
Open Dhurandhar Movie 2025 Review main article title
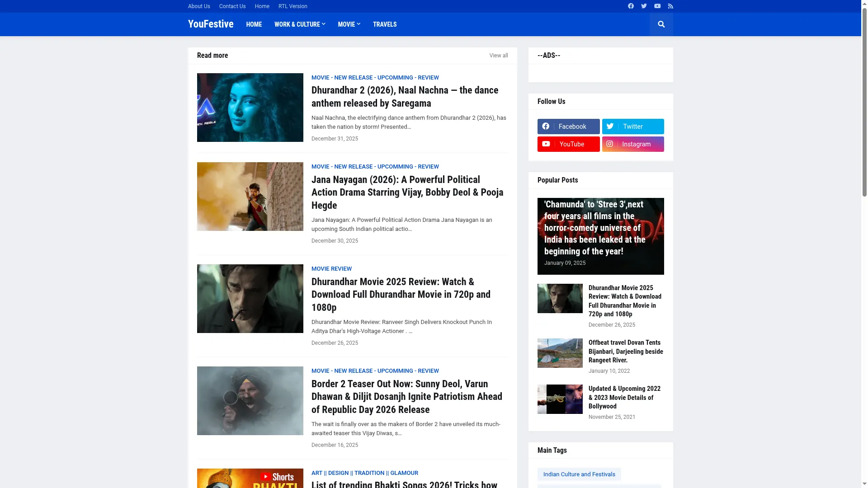pyautogui.click(x=401, y=295)
